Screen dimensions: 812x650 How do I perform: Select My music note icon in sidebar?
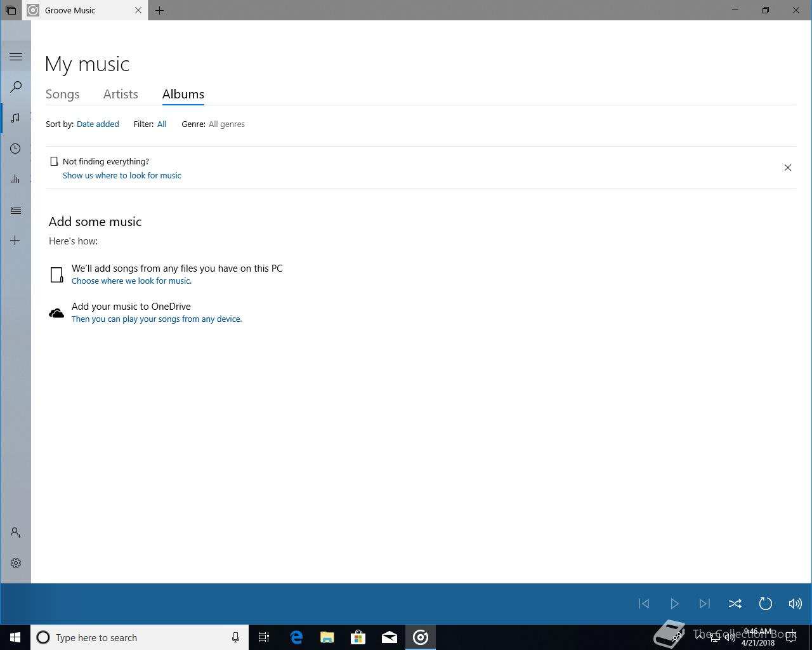tap(16, 118)
